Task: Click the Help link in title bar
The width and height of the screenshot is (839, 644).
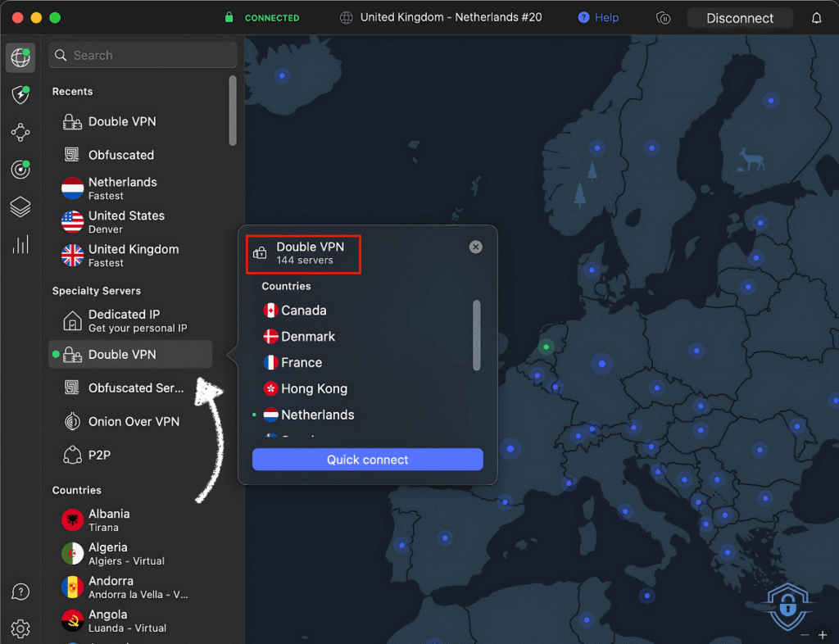Action: pos(598,18)
